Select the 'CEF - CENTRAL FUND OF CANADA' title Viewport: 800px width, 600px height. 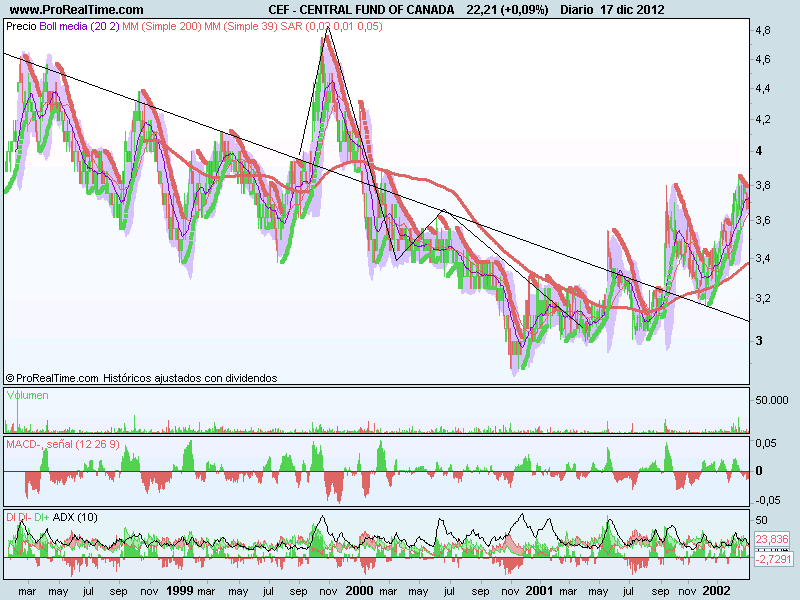361,10
